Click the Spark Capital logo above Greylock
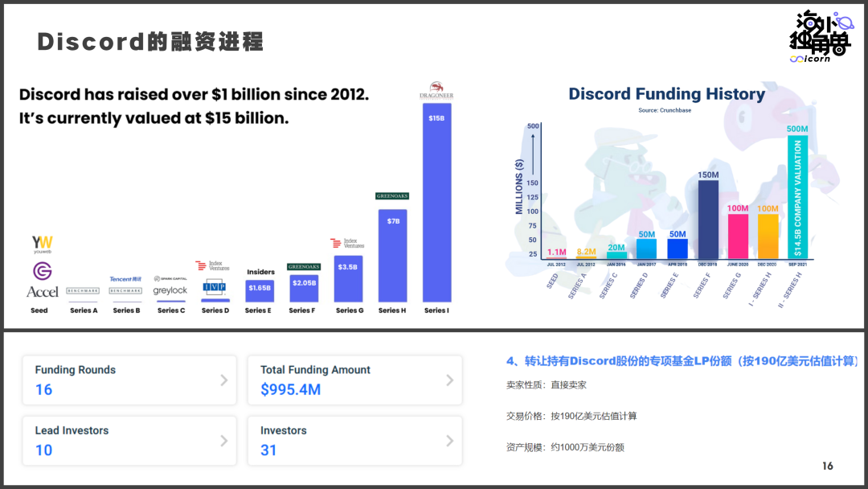Screen dimensions: 868x489 [x=170, y=277]
